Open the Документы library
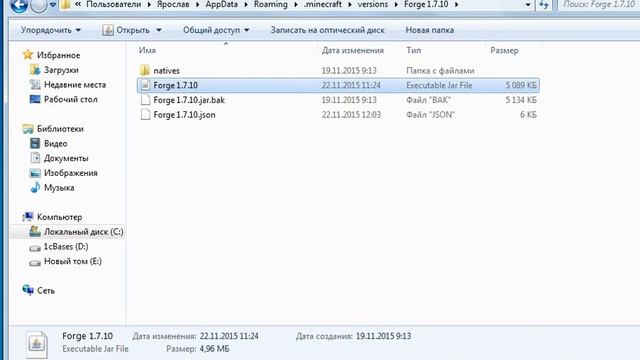Screen dimensions: 640x360 coord(66,158)
